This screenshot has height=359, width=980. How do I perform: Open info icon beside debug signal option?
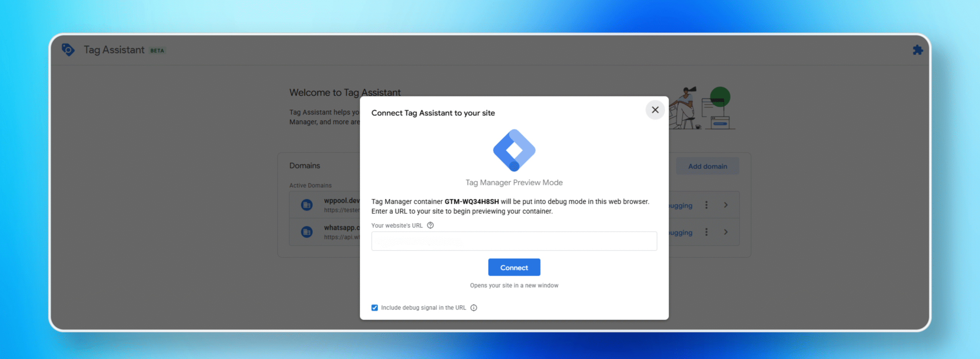474,308
